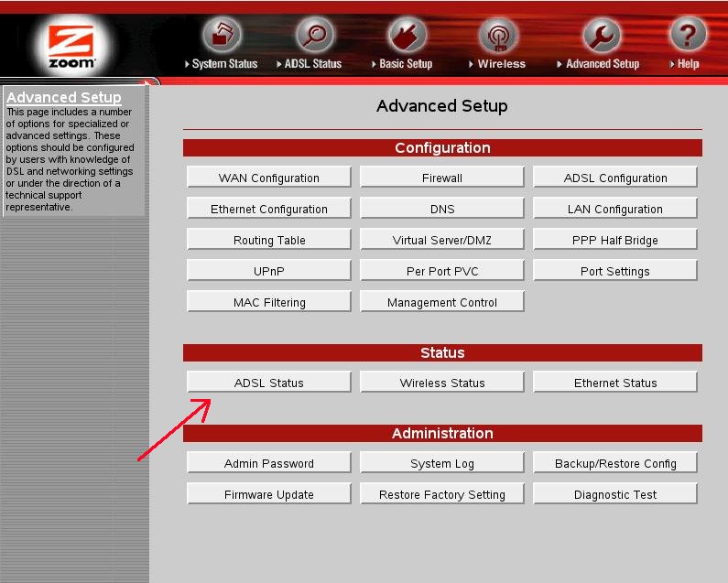
Task: Open MAC Filtering
Action: coord(269,302)
